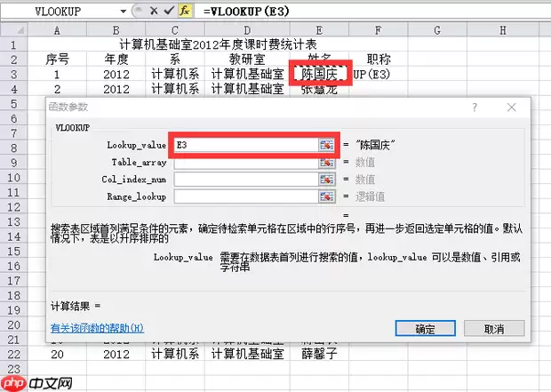Select row 3 header
Image resolution: width=551 pixels, height=392 pixels.
coord(13,74)
